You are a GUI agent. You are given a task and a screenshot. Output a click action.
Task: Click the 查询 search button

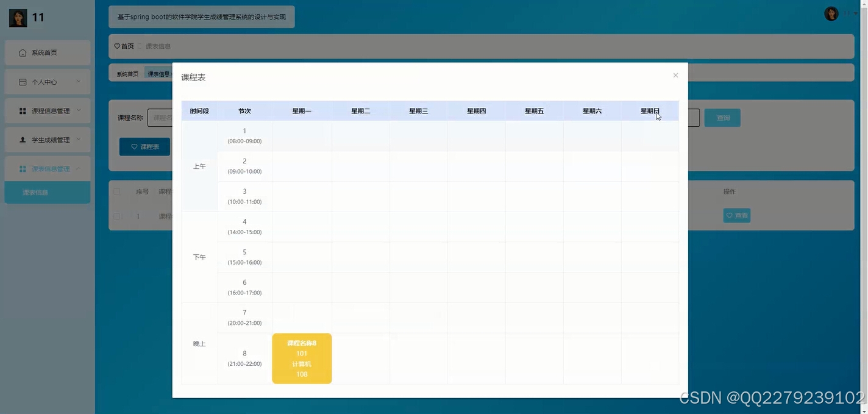click(722, 117)
